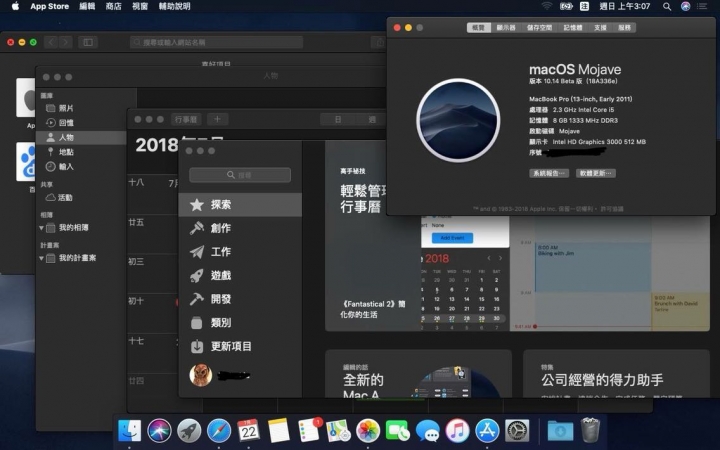Screen dimensions: 720x450
Task: Open the 公司經營的得力助手 collection card
Action: pos(616,374)
